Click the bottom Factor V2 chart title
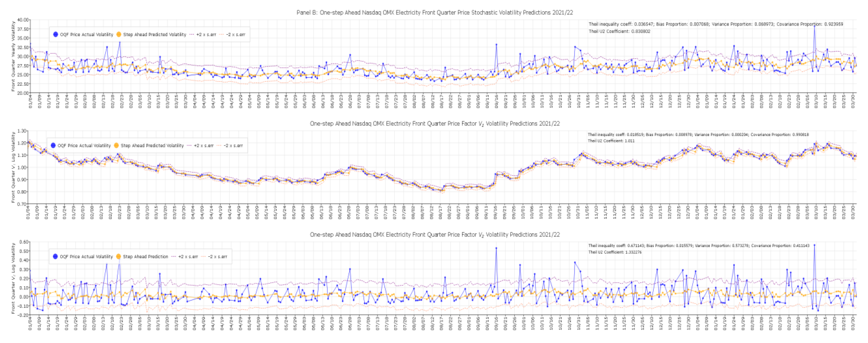 [x=434, y=234]
